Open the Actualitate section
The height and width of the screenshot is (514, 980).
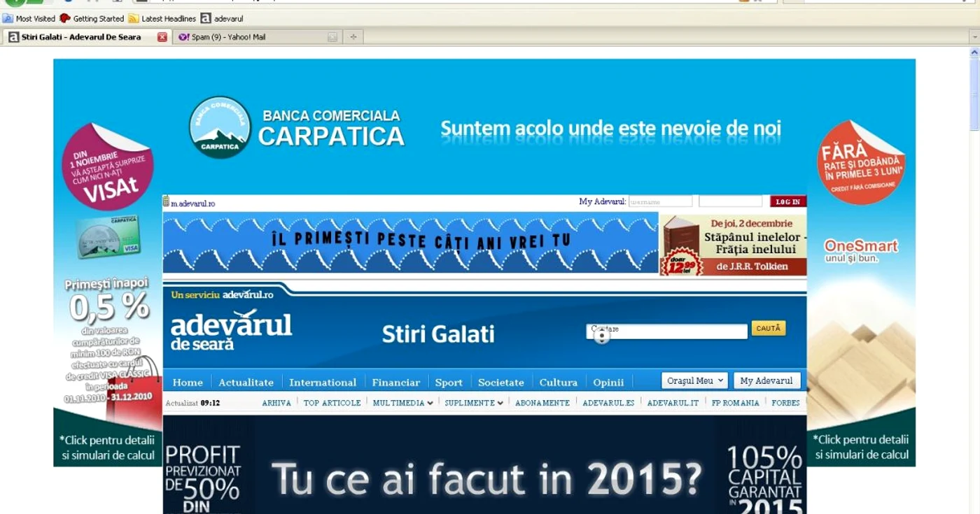pyautogui.click(x=246, y=383)
